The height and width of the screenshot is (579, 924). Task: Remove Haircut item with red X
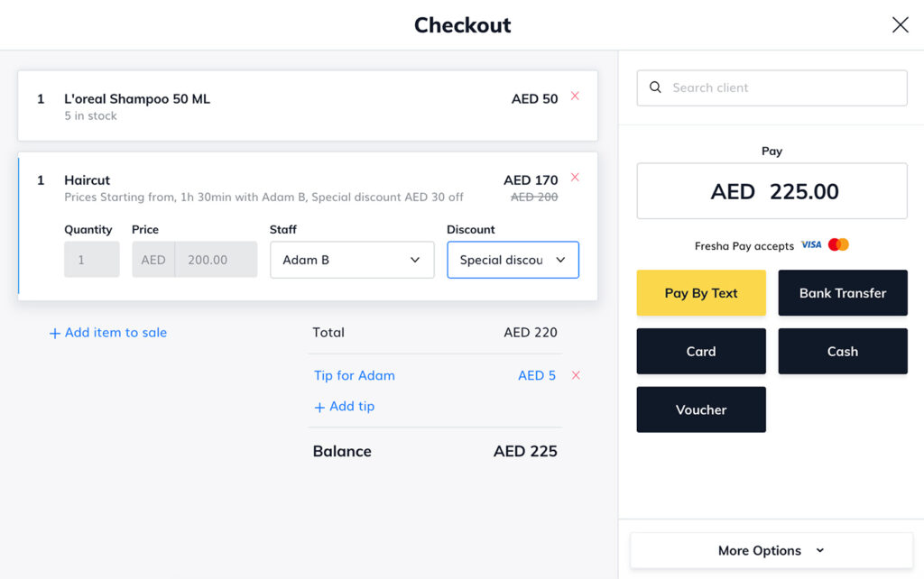coord(575,178)
